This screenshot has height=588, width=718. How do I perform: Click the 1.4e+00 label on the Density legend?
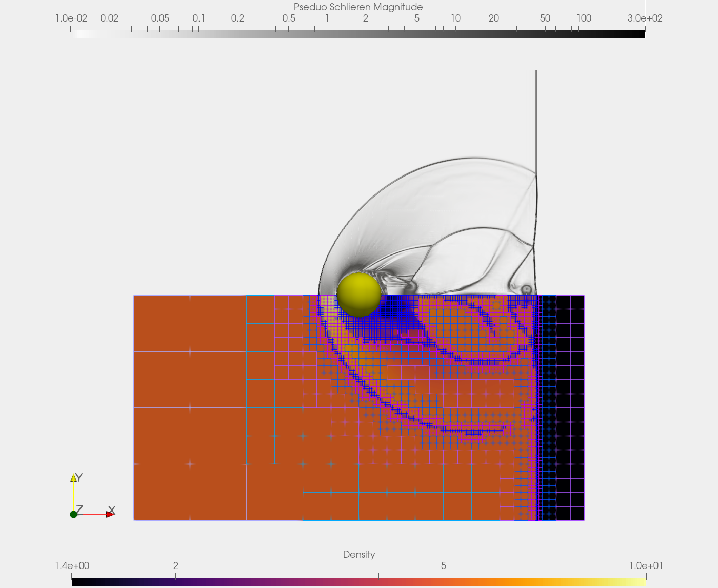tap(71, 566)
